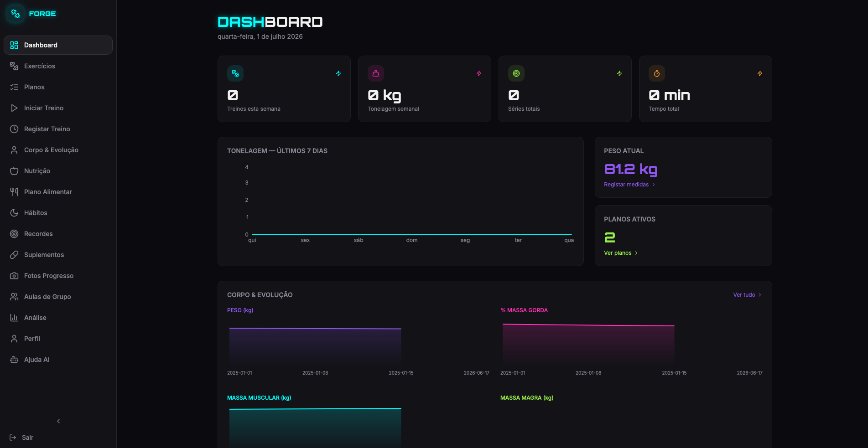The width and height of the screenshot is (868, 448).
Task: Click weight icon on Tonelagem semanal card
Action: click(x=376, y=73)
